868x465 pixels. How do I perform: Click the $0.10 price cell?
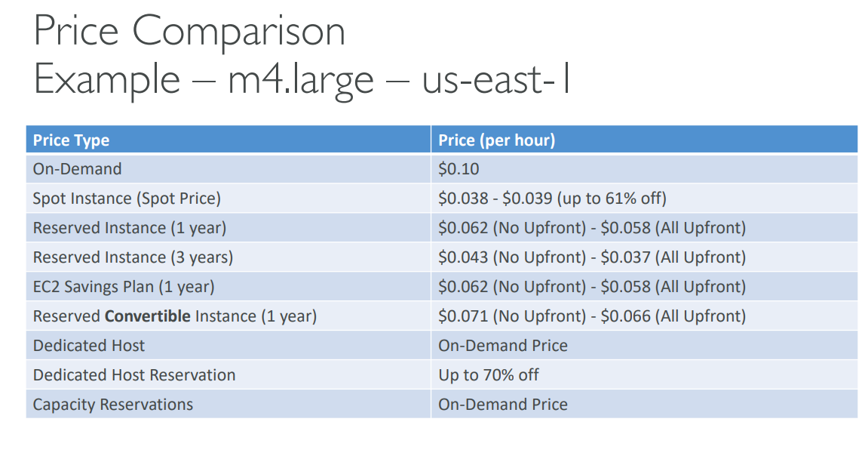(459, 169)
